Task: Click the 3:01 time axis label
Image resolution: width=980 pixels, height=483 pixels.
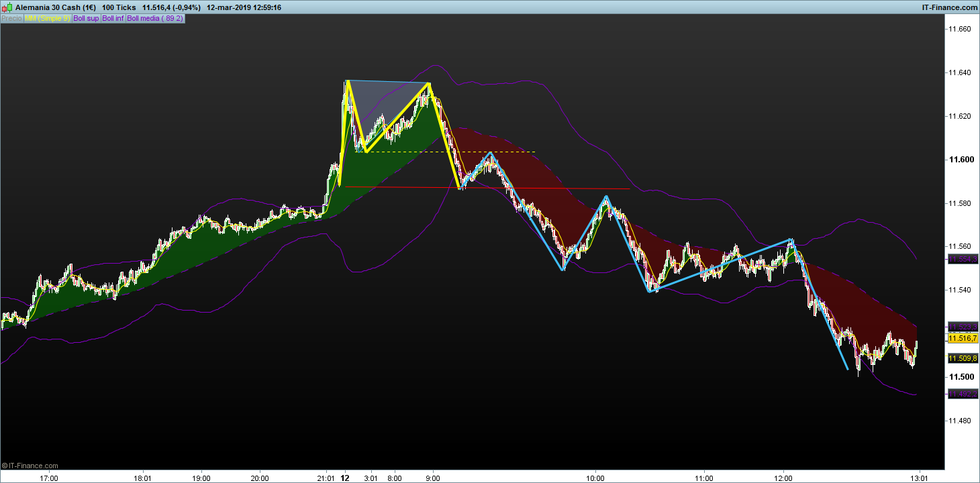Action: (x=371, y=478)
